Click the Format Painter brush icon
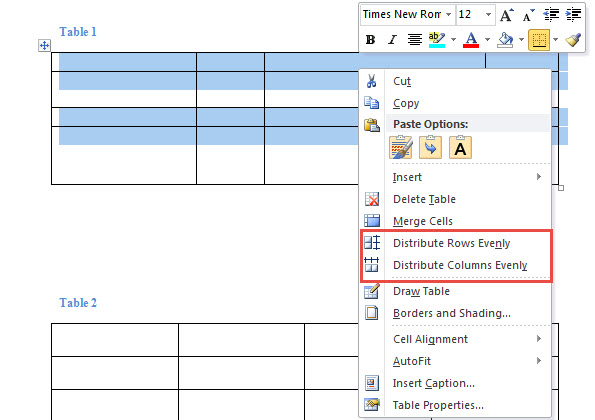The height and width of the screenshot is (420, 595). click(x=573, y=39)
